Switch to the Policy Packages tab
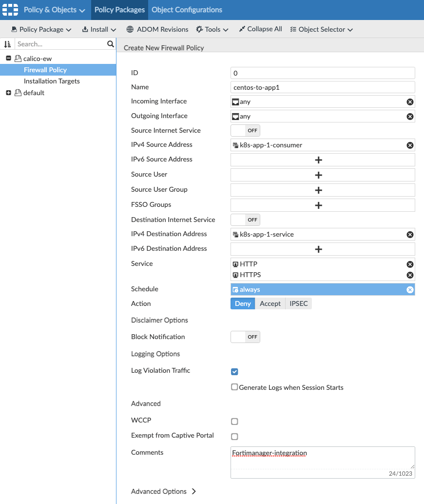The height and width of the screenshot is (504, 424). pos(119,10)
